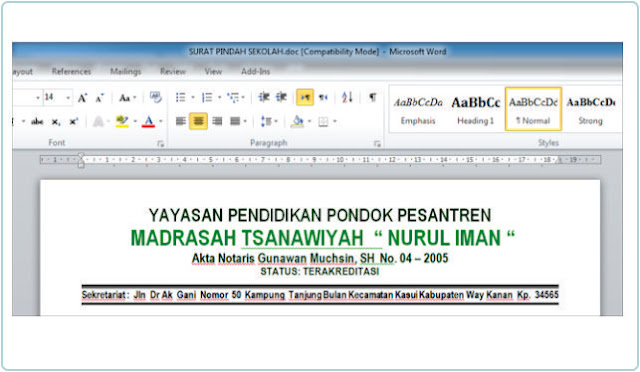Click Akta Notaris Gunawan Muchsin line
Image resolution: width=640 pixels, height=372 pixels.
(320, 258)
